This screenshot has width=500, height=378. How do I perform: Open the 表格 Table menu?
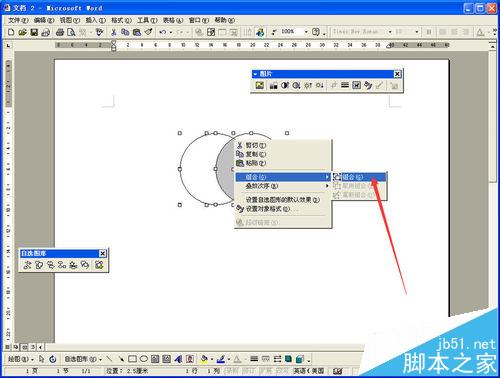[173, 20]
